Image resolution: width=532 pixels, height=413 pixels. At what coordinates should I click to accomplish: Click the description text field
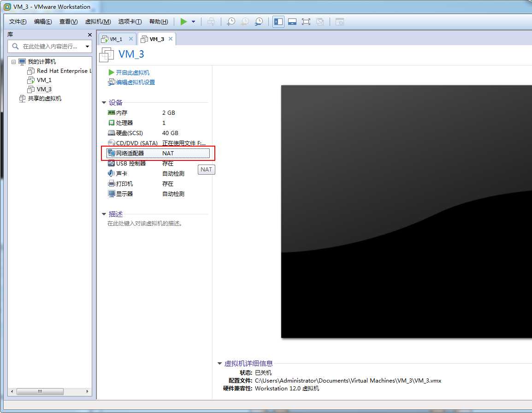145,223
